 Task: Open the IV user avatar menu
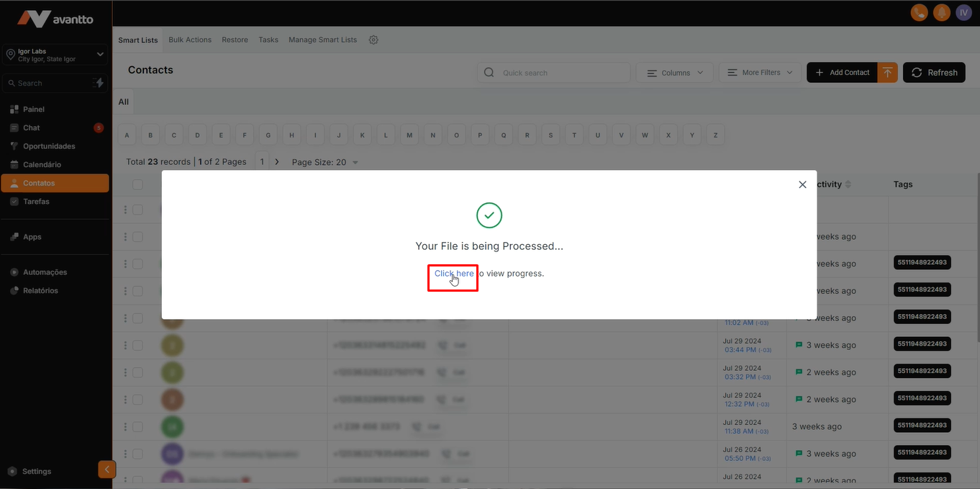click(x=963, y=13)
